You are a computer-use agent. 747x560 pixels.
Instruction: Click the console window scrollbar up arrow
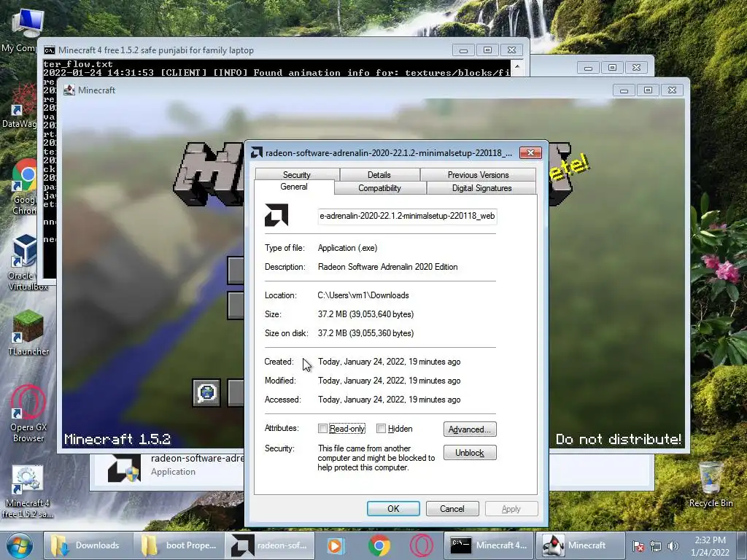[517, 66]
